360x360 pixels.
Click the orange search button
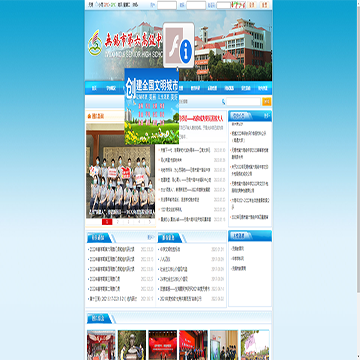(267, 102)
